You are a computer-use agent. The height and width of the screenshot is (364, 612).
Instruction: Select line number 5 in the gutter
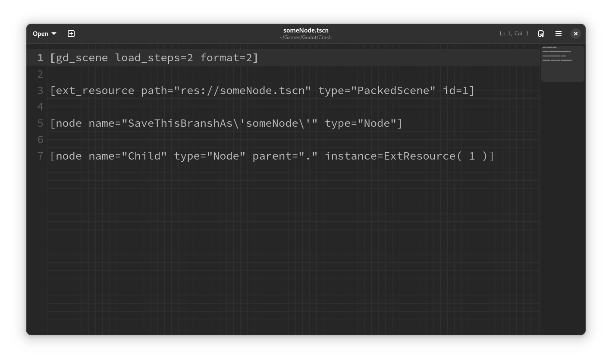(x=40, y=123)
